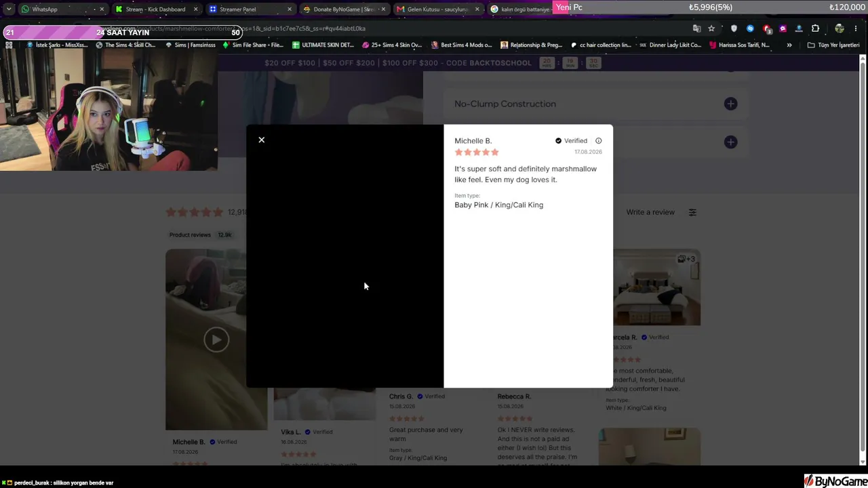Click the Verified badge next to Chris G.
Viewport: 868px width, 488px height.
[431, 396]
